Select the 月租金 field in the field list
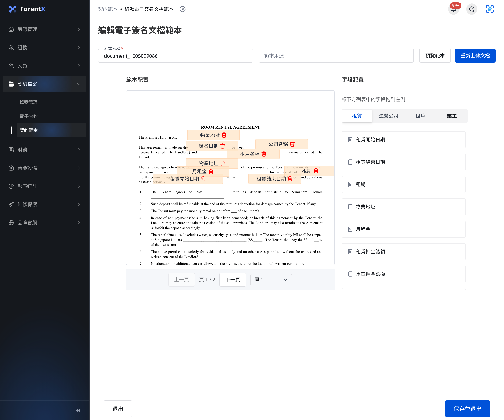 [x=403, y=229]
